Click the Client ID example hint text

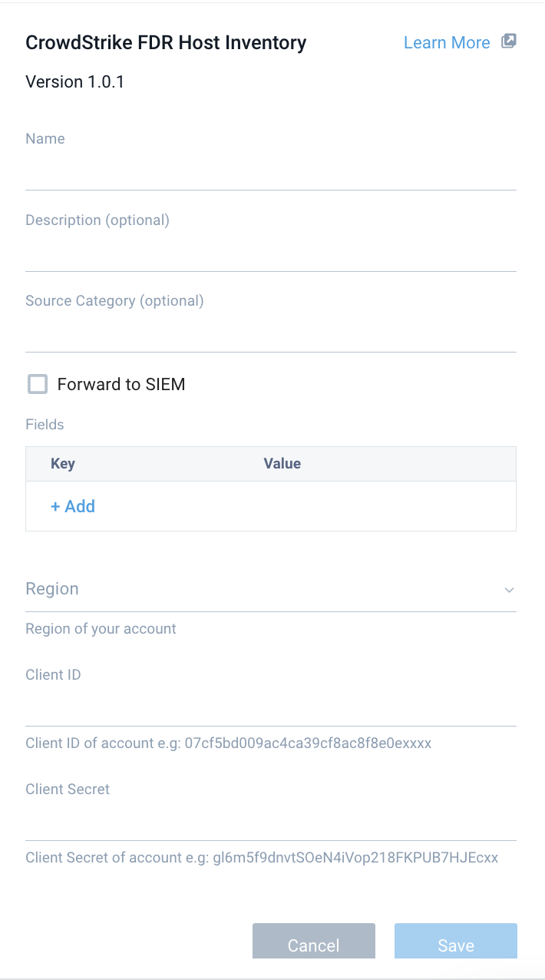click(228, 743)
